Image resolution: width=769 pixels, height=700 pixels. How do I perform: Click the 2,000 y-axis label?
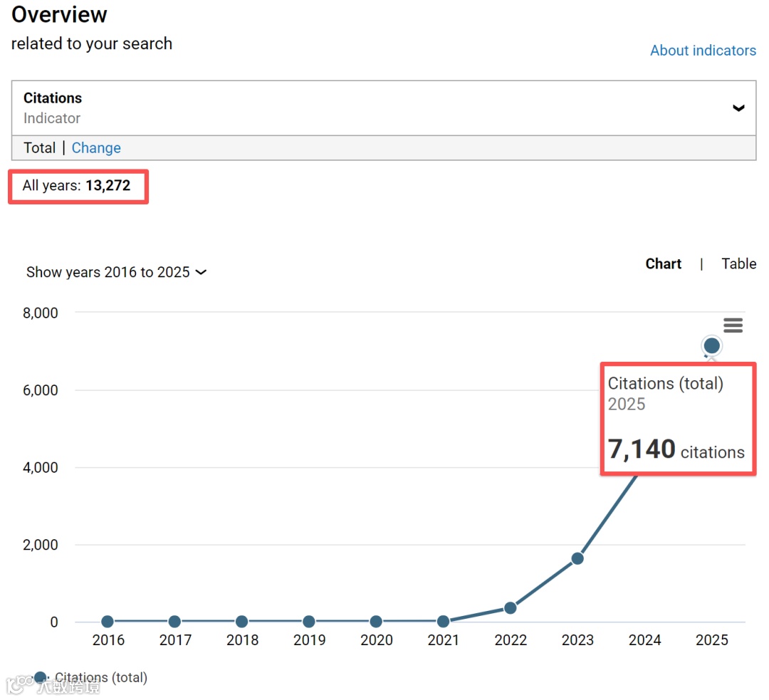click(40, 545)
